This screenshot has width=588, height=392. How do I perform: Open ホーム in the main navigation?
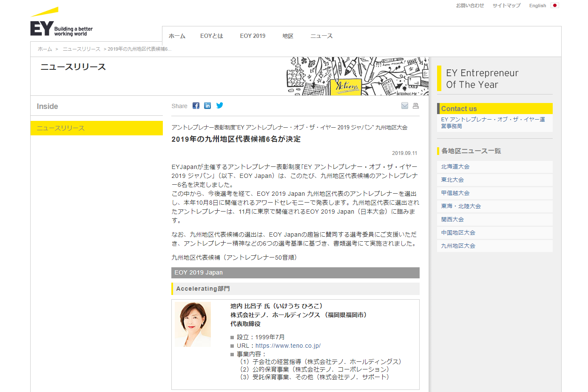click(x=177, y=36)
